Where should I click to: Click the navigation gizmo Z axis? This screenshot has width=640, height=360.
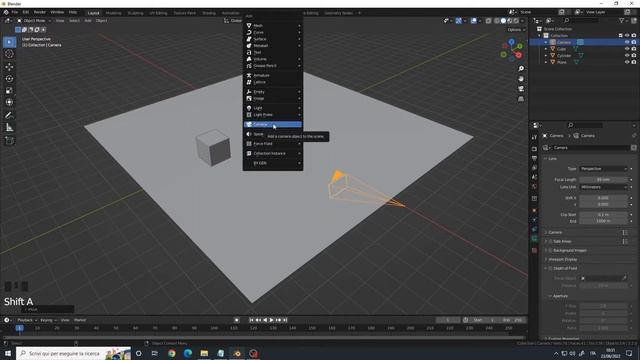[x=511, y=42]
